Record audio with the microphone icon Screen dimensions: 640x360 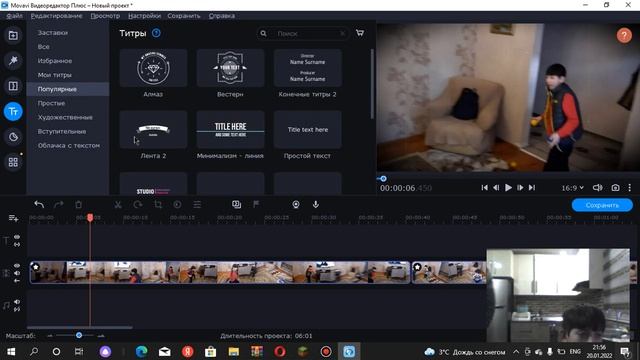click(x=316, y=204)
